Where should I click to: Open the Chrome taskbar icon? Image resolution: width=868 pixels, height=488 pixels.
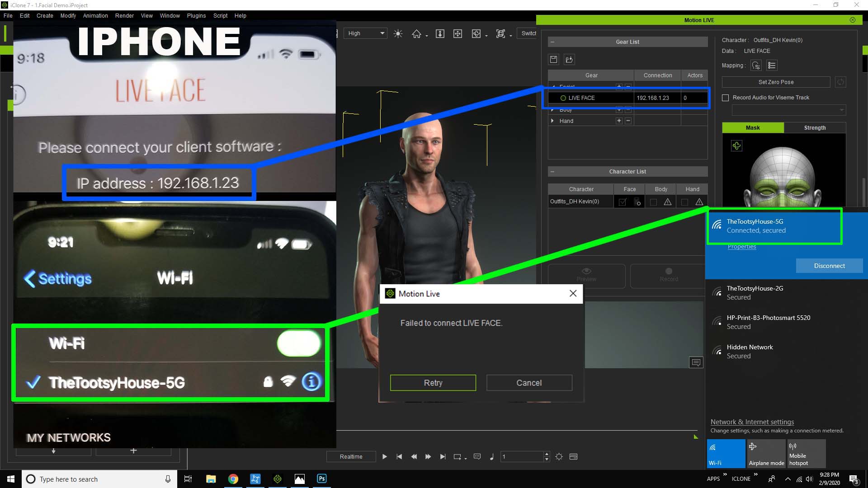(x=233, y=479)
